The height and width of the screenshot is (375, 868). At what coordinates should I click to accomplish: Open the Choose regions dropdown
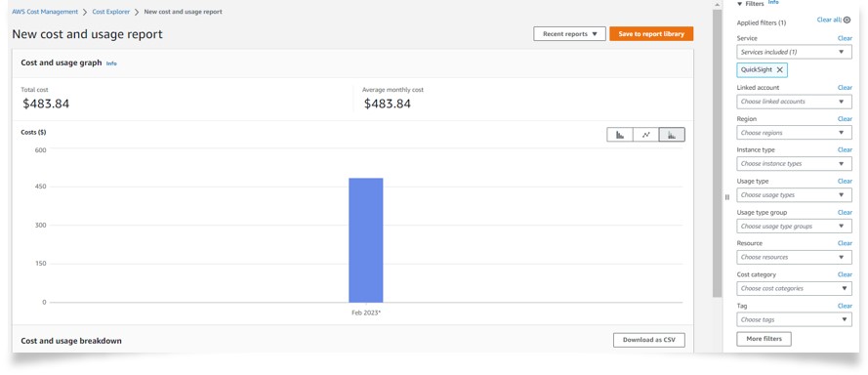794,133
